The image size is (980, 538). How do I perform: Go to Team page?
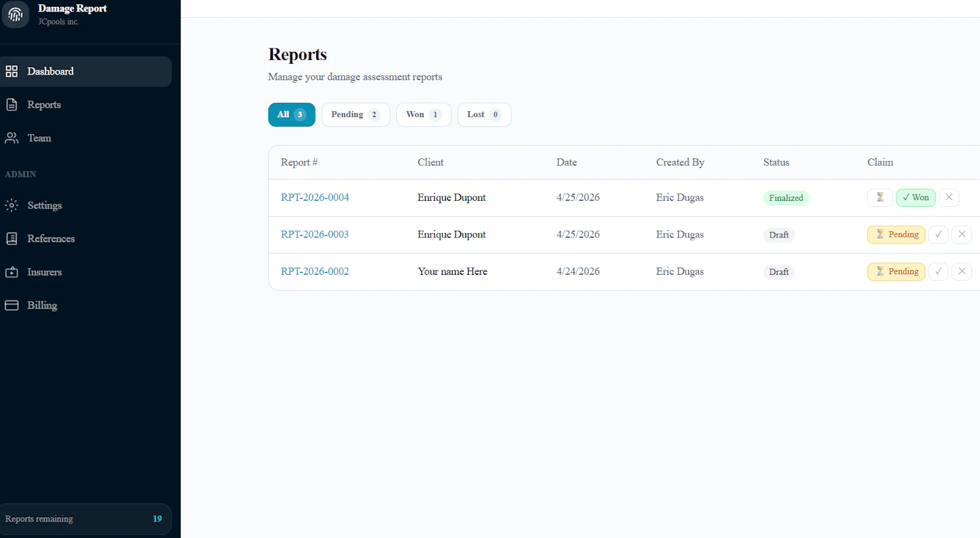point(86,138)
